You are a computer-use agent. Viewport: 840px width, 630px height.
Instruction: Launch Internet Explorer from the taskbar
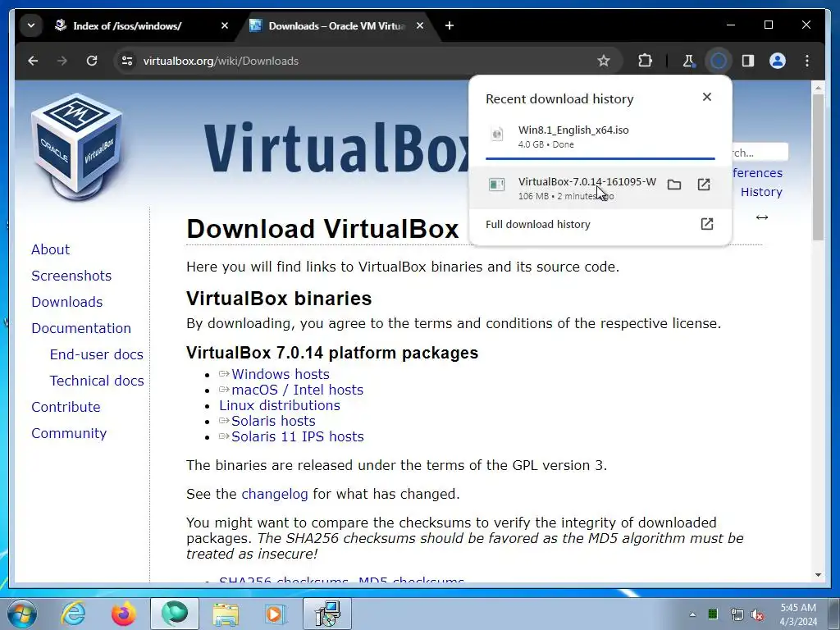[73, 614]
